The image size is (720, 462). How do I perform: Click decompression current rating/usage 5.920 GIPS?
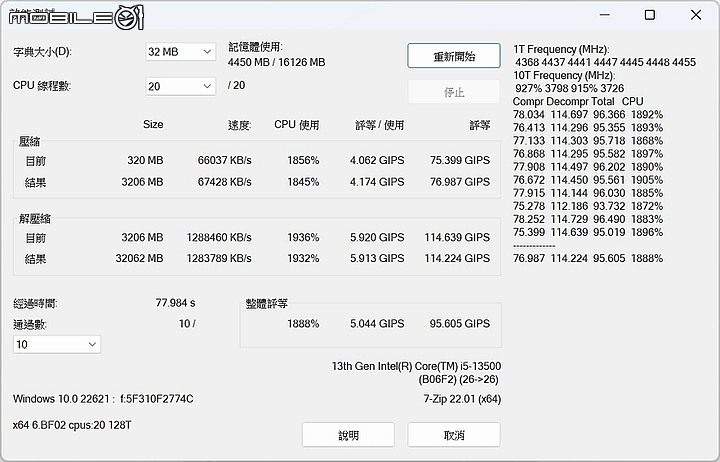377,237
